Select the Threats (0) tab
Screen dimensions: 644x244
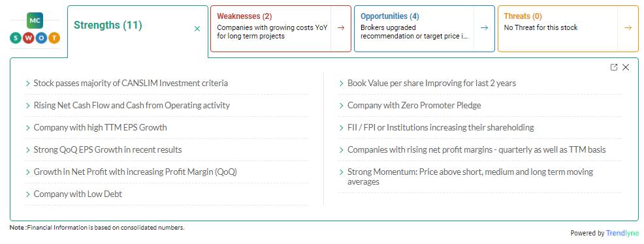click(x=523, y=16)
